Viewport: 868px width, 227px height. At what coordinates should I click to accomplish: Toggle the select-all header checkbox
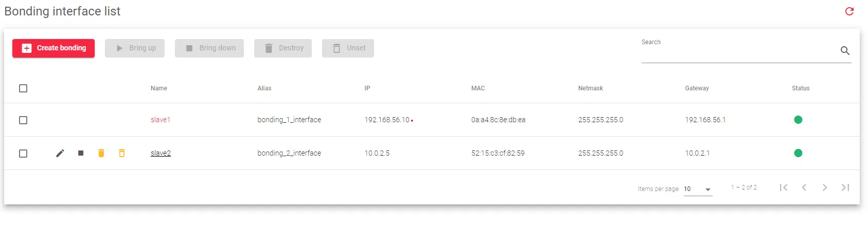click(x=23, y=88)
